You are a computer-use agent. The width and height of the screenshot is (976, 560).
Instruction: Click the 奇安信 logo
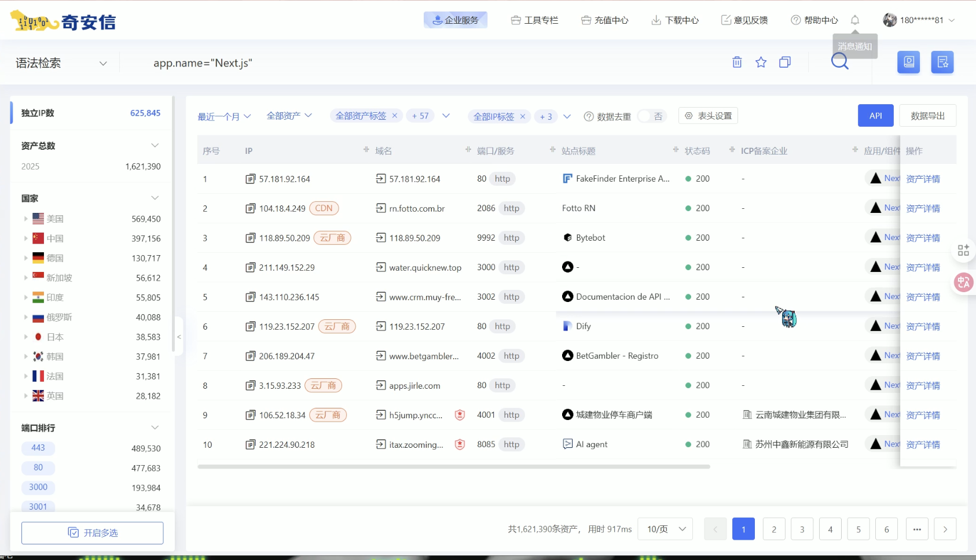point(63,21)
